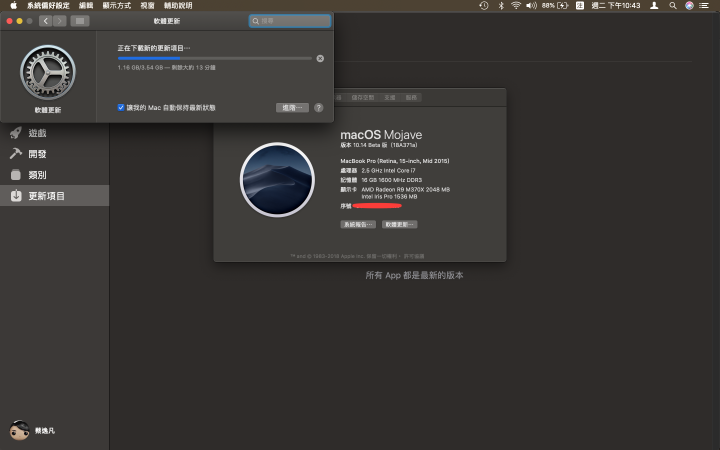Click the rocket icon beside 遊戲
This screenshot has width=720, height=450.
pos(16,133)
